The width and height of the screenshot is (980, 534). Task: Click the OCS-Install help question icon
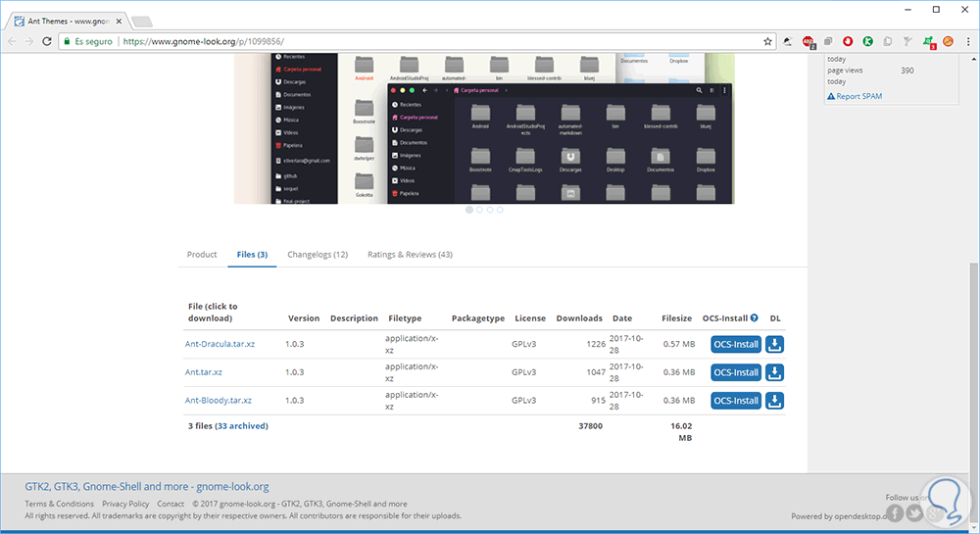click(755, 317)
